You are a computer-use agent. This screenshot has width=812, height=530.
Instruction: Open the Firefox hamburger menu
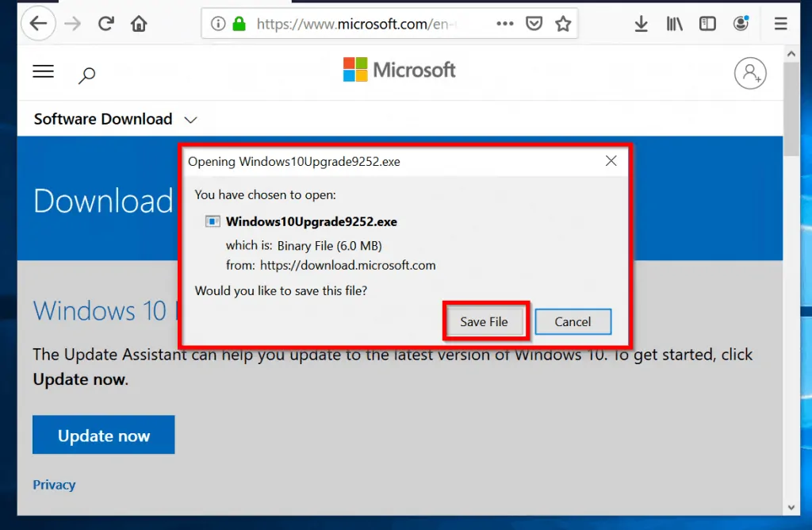(x=781, y=23)
